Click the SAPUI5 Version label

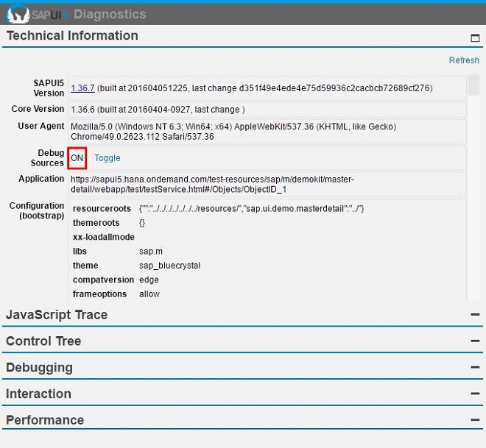49,88
